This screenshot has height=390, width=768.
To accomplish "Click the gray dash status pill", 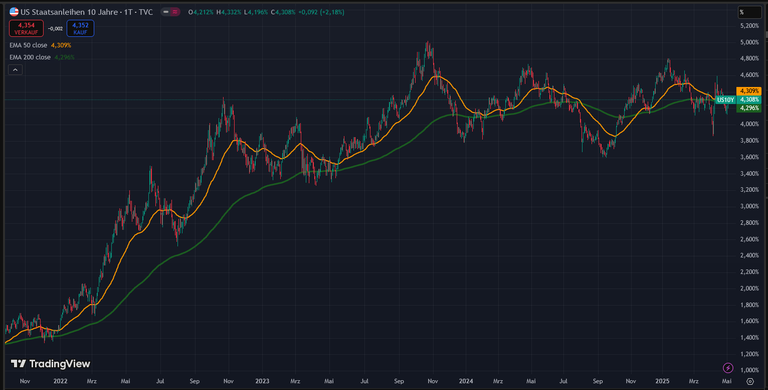I will pyautogui.click(x=166, y=12).
